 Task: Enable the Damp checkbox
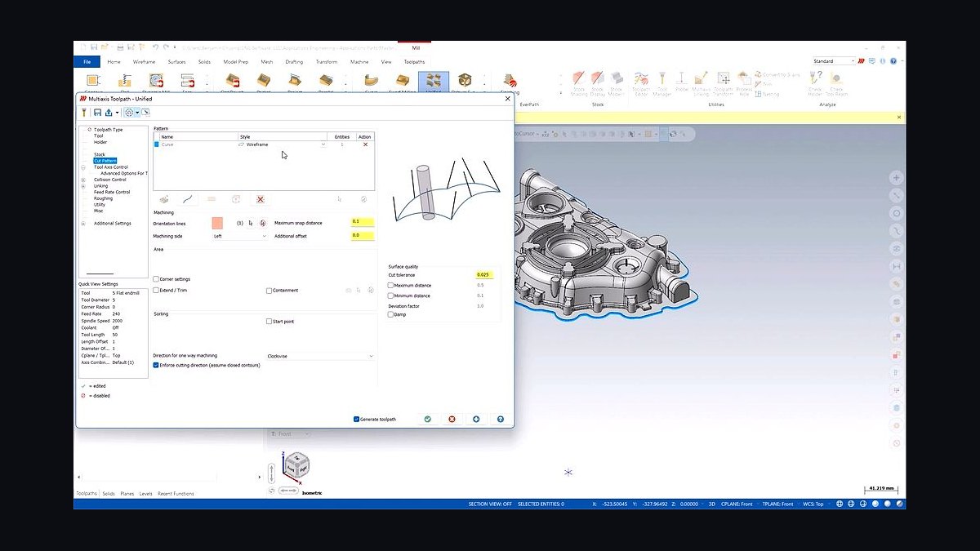390,314
